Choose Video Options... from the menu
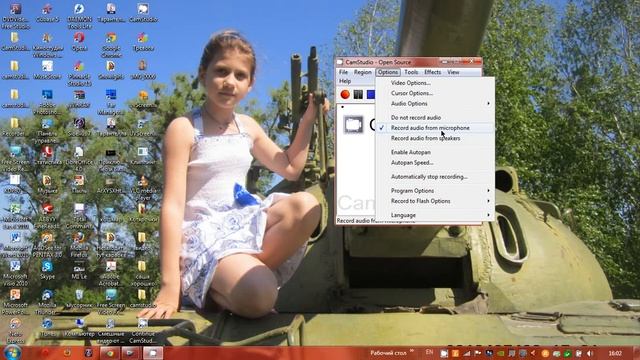640x360 pixels. click(x=435, y=83)
